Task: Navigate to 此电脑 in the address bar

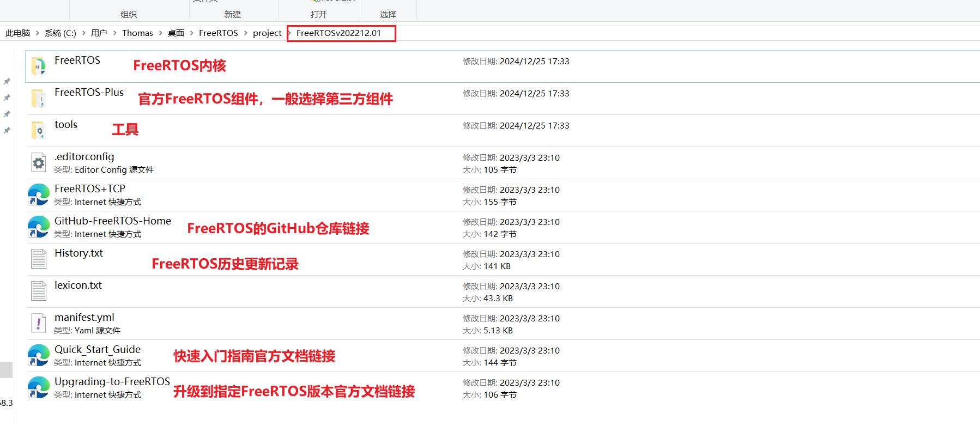Action: click(17, 33)
